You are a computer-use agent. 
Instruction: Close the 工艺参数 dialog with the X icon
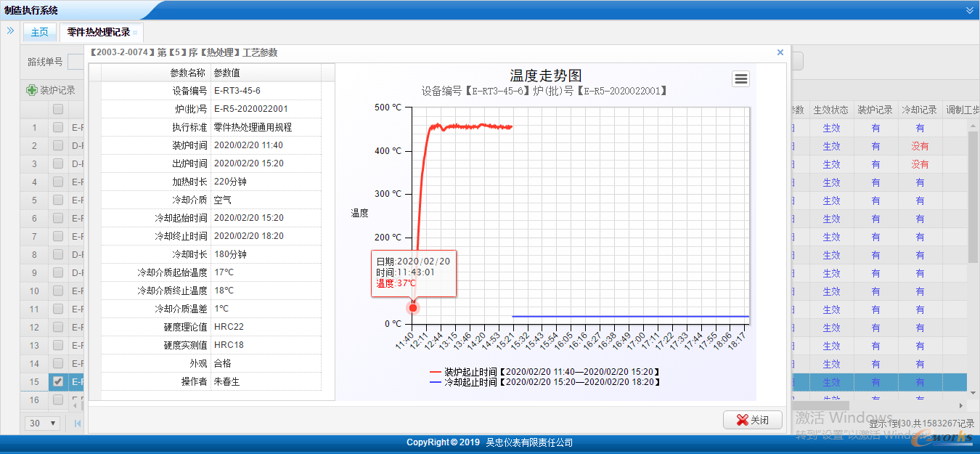point(780,52)
